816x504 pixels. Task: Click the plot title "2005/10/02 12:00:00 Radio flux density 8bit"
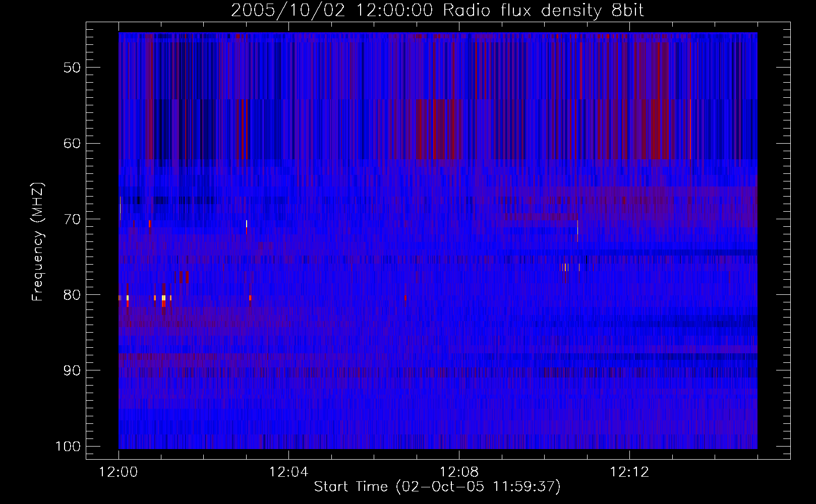point(437,11)
